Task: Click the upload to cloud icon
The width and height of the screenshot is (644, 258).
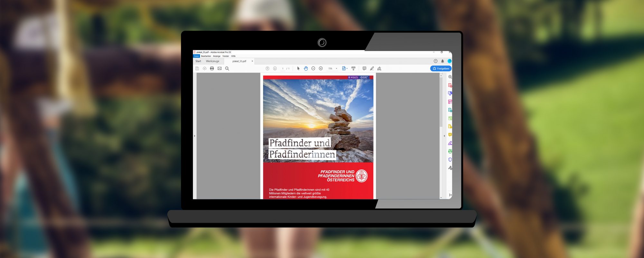Action: (204, 68)
